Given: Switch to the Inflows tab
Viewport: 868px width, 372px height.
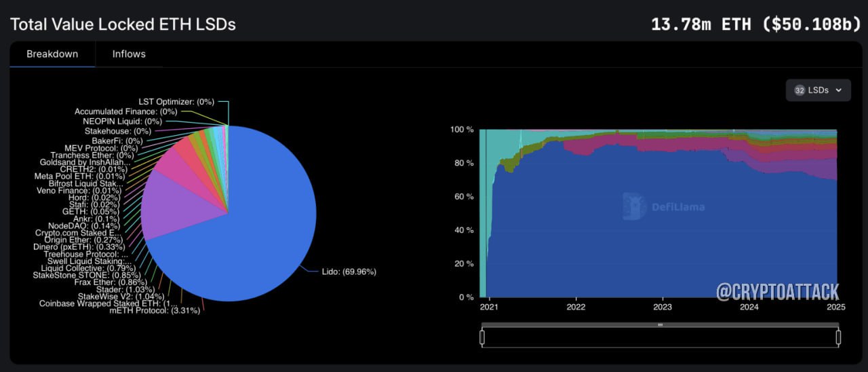Looking at the screenshot, I should tap(129, 54).
